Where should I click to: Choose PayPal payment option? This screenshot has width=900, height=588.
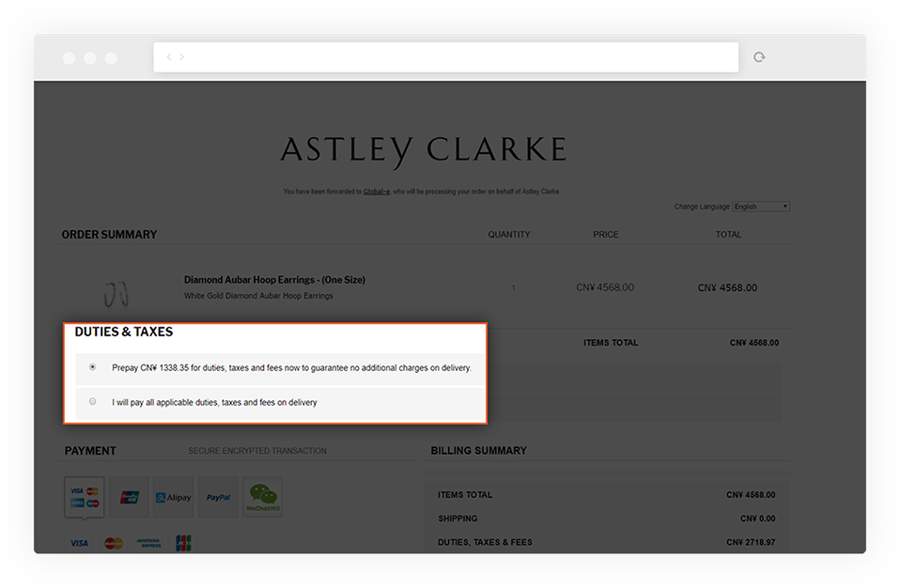pyautogui.click(x=218, y=497)
